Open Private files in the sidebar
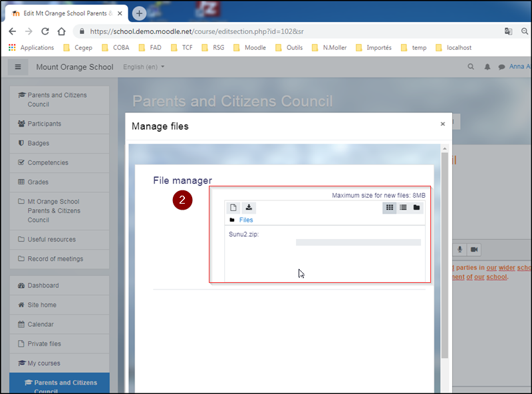The width and height of the screenshot is (532, 394). point(44,344)
